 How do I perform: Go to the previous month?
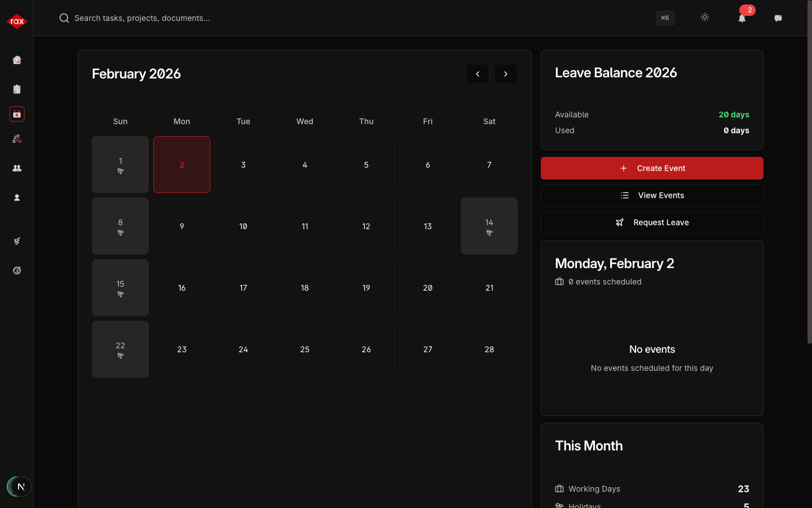click(478, 74)
